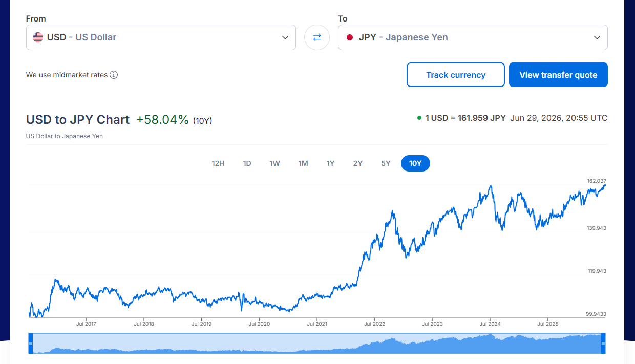Grab the right range slider handle
The height and width of the screenshot is (364, 635).
coord(603,343)
